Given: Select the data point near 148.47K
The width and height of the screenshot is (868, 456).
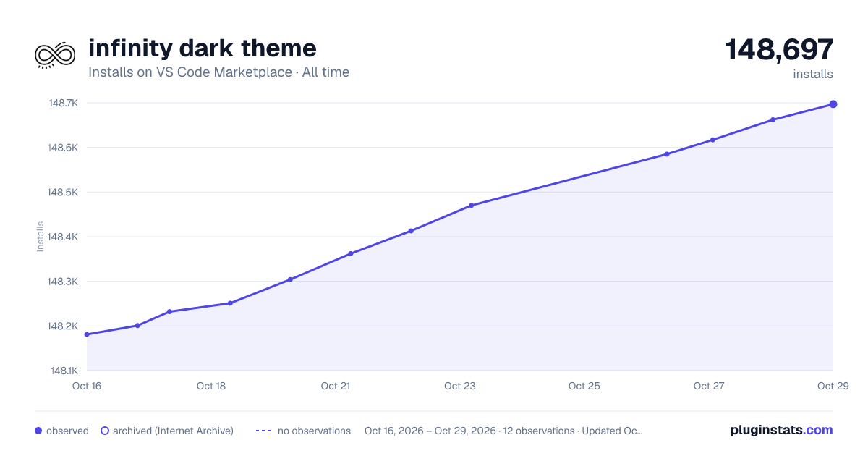Looking at the screenshot, I should [x=471, y=206].
